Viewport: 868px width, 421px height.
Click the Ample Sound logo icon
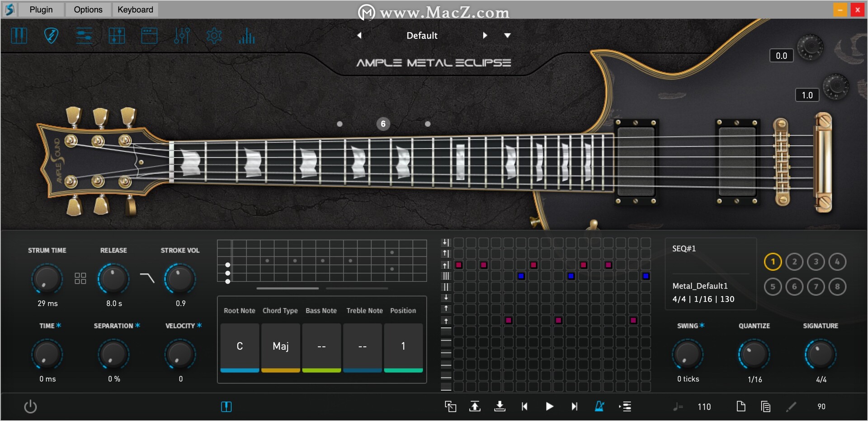(x=9, y=9)
